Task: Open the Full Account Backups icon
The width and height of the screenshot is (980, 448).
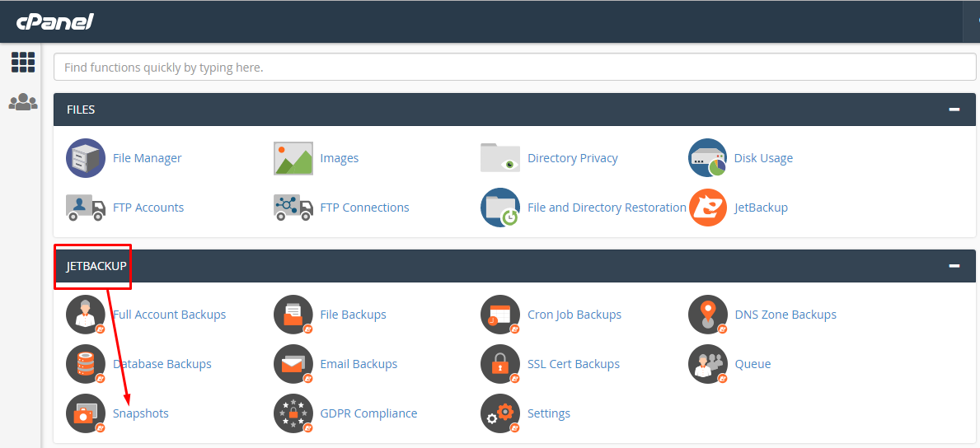Action: point(86,315)
